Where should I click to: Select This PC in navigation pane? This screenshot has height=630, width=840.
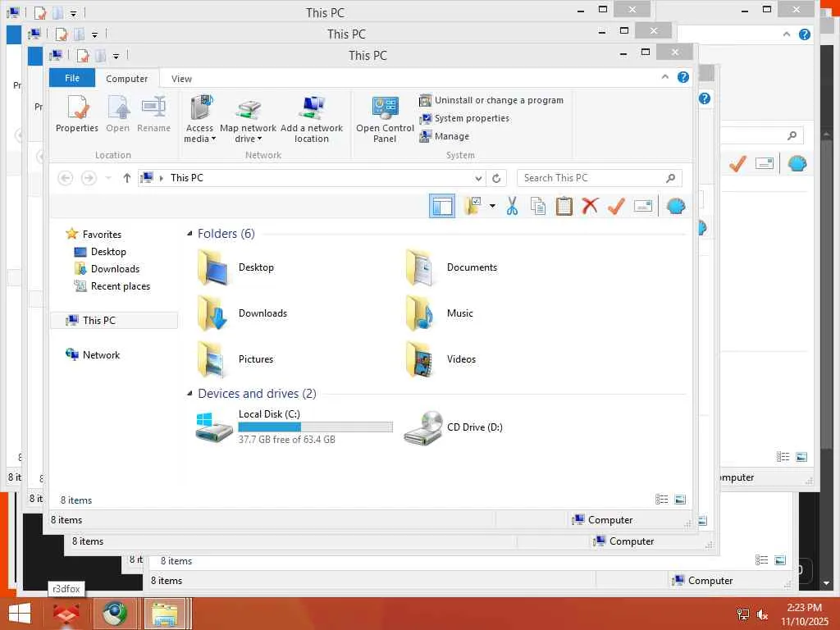[x=113, y=321]
